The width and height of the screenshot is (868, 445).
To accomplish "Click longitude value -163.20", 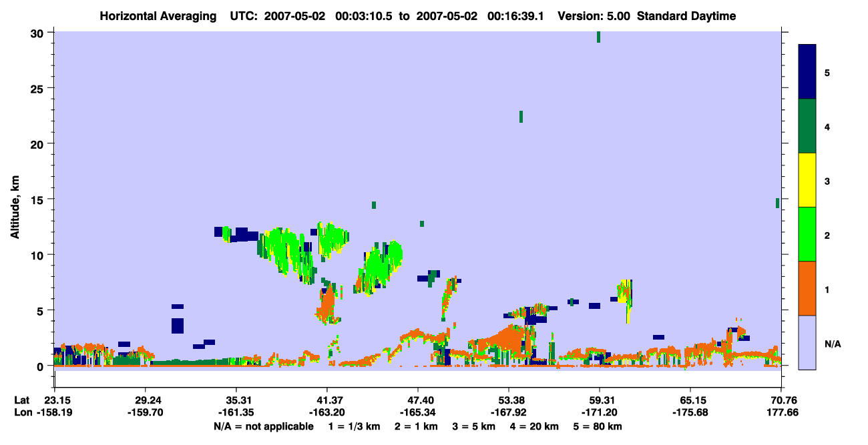I will 327,413.
